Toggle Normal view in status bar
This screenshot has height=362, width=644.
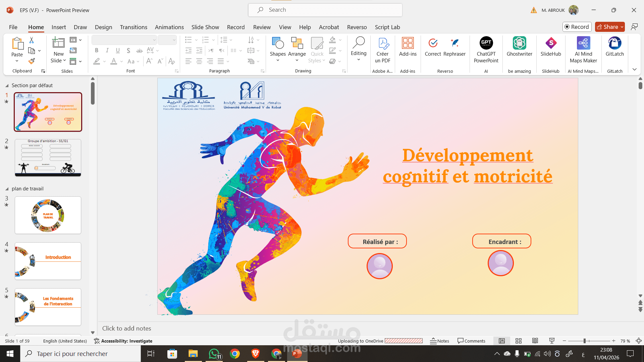pyautogui.click(x=502, y=341)
